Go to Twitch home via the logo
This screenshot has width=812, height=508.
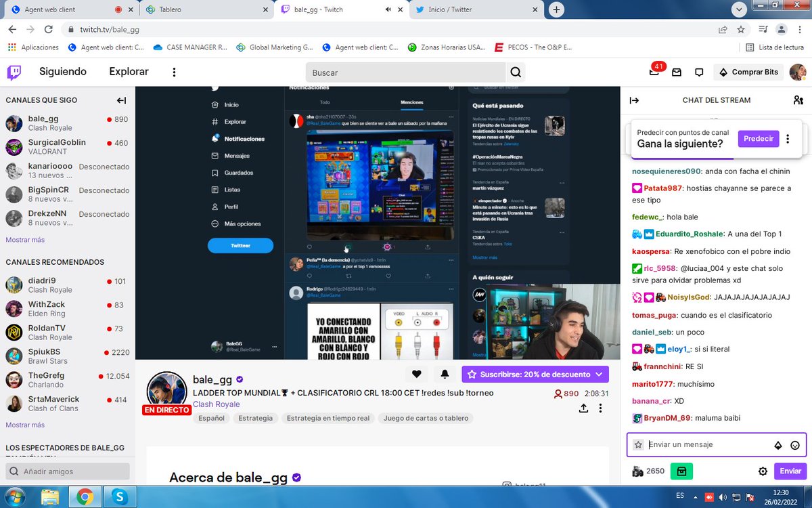(x=14, y=71)
